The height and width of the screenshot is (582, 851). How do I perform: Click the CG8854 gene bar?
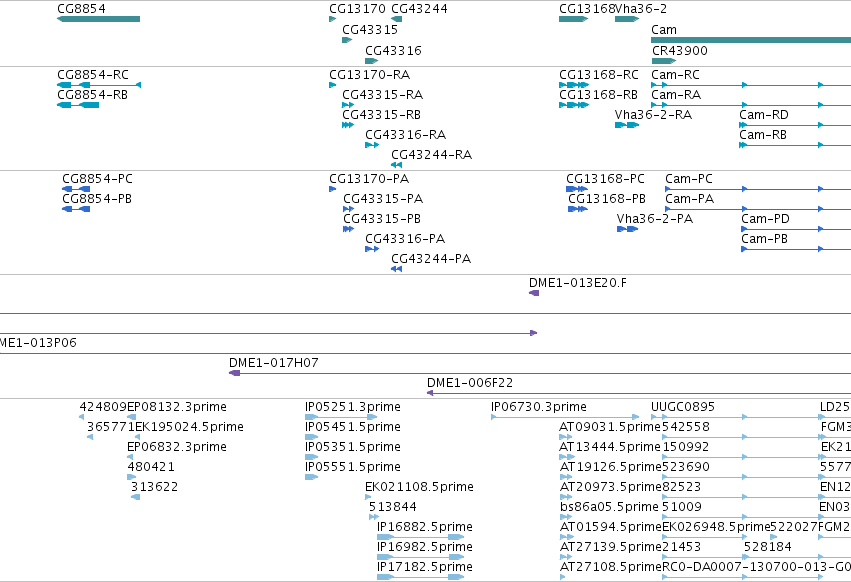click(x=98, y=19)
